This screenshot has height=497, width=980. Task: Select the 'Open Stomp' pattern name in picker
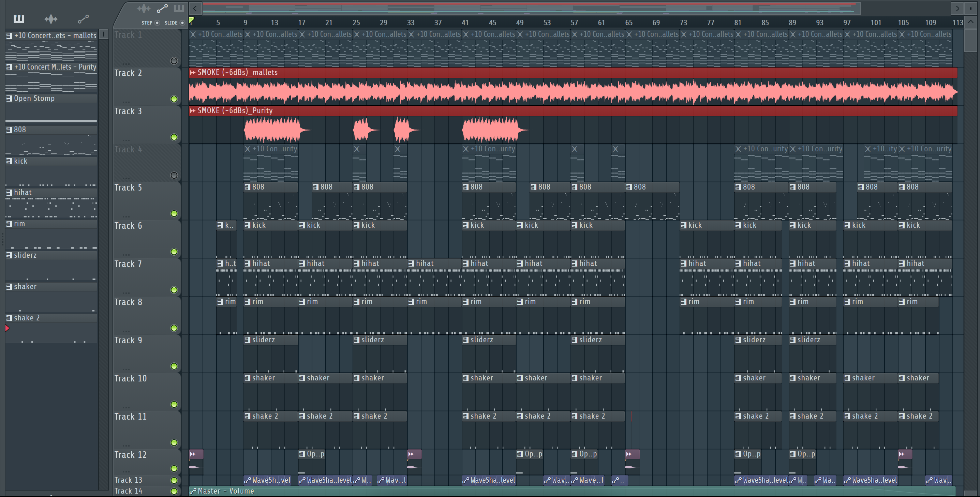34,98
